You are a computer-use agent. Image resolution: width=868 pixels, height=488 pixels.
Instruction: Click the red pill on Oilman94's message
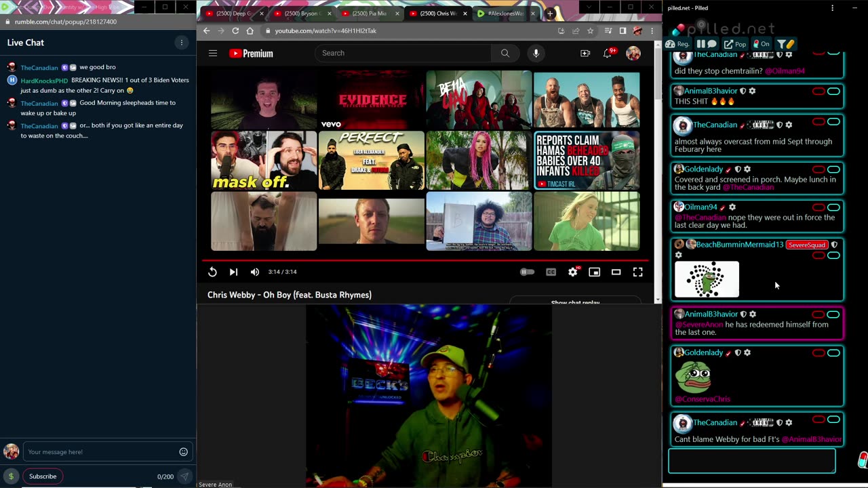(818, 207)
